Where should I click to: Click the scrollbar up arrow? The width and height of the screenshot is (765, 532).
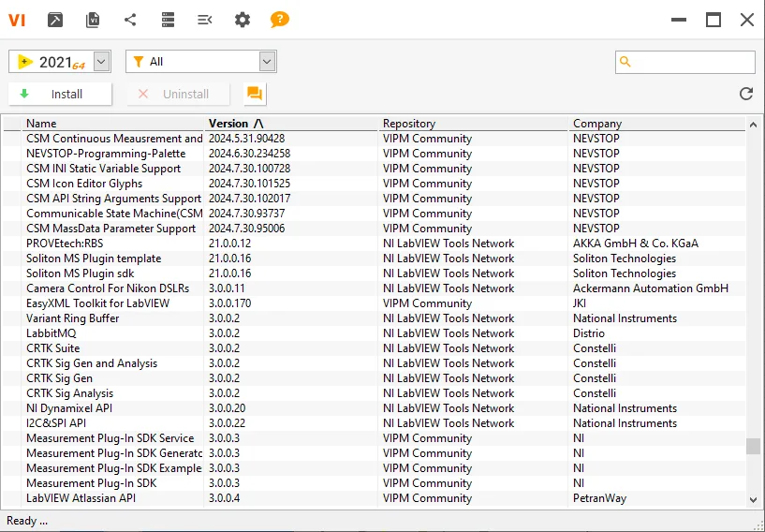(753, 125)
